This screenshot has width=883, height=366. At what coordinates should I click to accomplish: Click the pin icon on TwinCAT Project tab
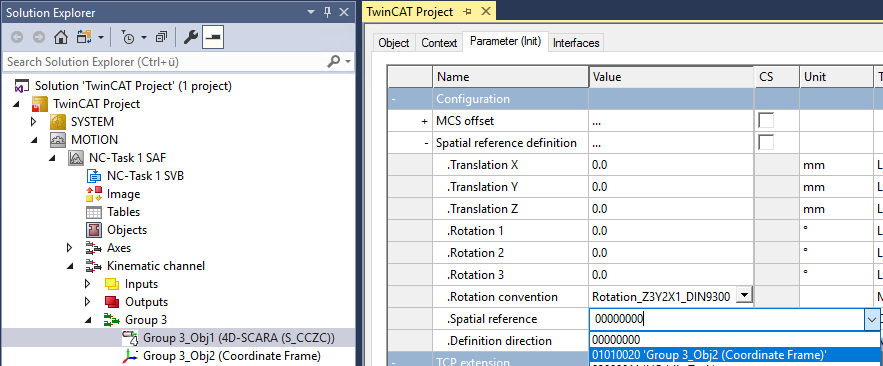click(467, 11)
